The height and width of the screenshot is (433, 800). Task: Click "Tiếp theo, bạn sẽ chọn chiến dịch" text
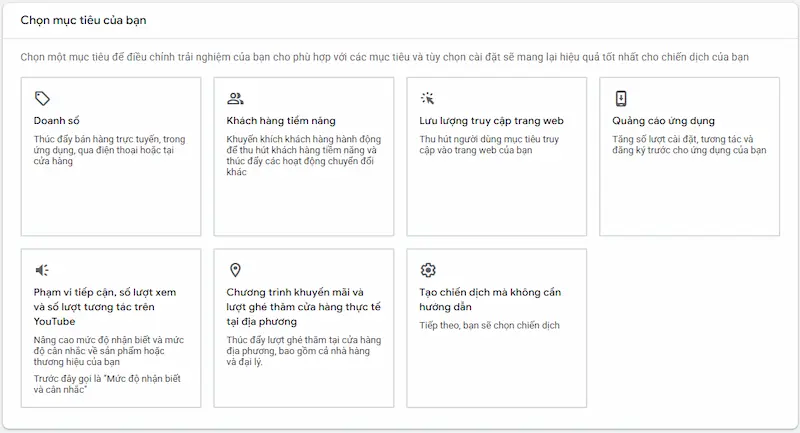click(489, 325)
